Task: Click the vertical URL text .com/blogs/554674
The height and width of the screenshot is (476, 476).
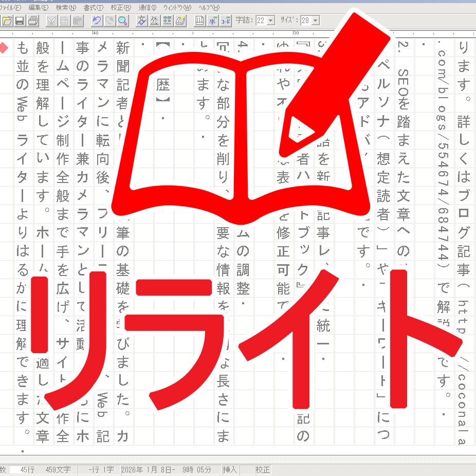Action: pos(443,154)
